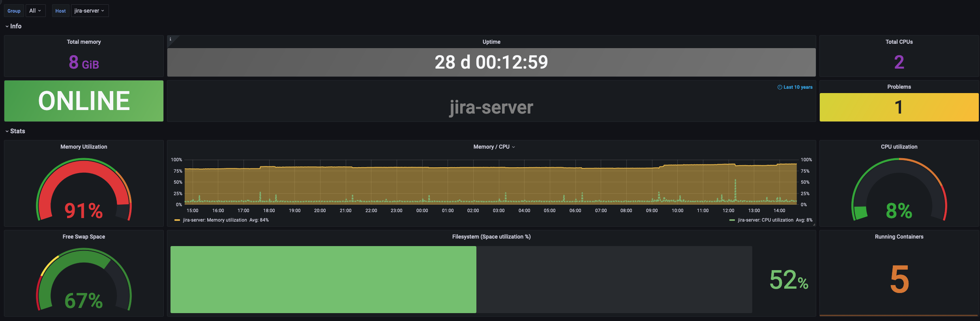Open the Group variable dropdown showing All
Image resolution: width=980 pixels, height=321 pixels.
(x=36, y=11)
